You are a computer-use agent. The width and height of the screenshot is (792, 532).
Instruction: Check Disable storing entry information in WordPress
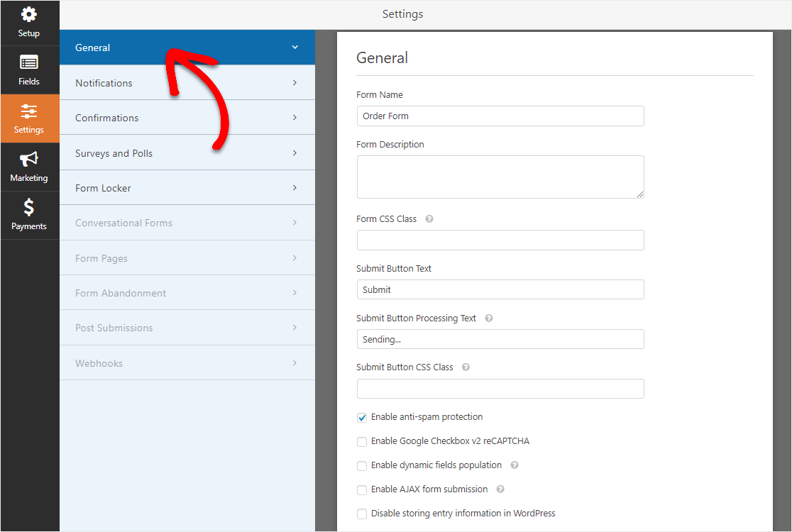coord(362,514)
